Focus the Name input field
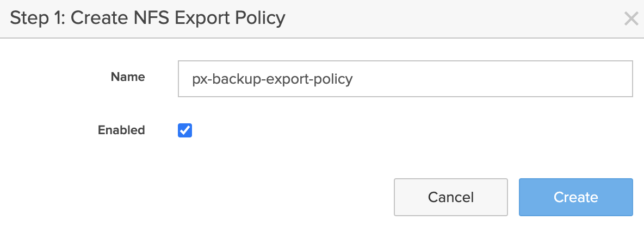Screen dimensions: 644x226 pos(405,79)
